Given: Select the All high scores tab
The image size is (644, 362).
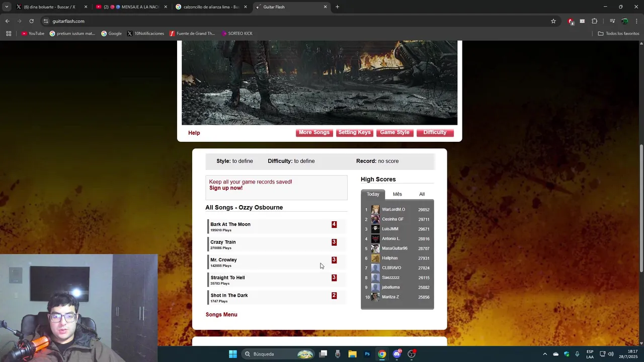Looking at the screenshot, I should pyautogui.click(x=422, y=194).
